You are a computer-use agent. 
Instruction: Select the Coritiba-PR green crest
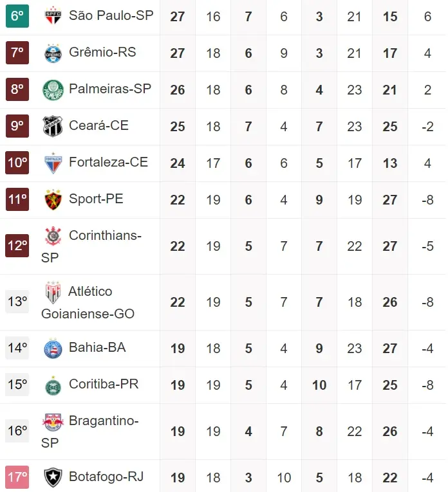tap(52, 385)
